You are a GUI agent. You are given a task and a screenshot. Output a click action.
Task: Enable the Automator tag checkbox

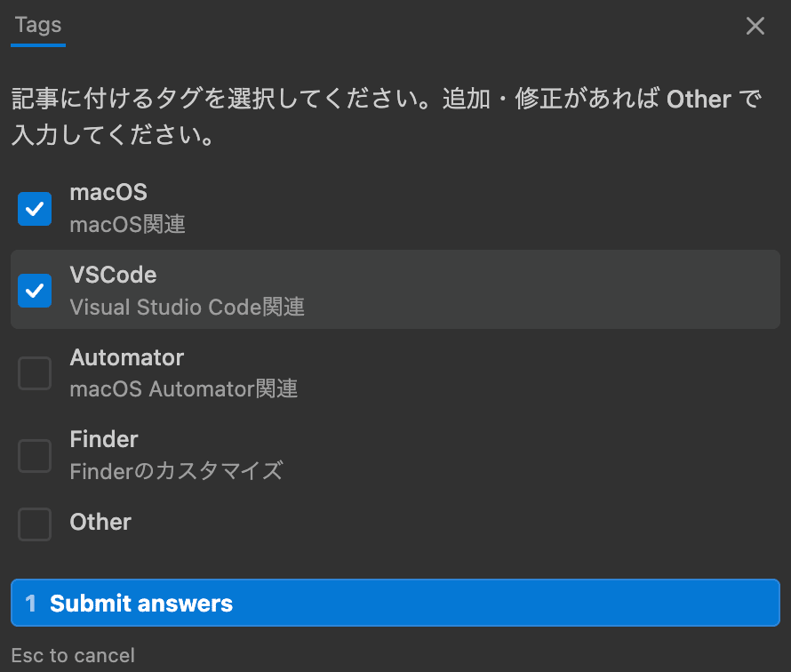coord(34,373)
